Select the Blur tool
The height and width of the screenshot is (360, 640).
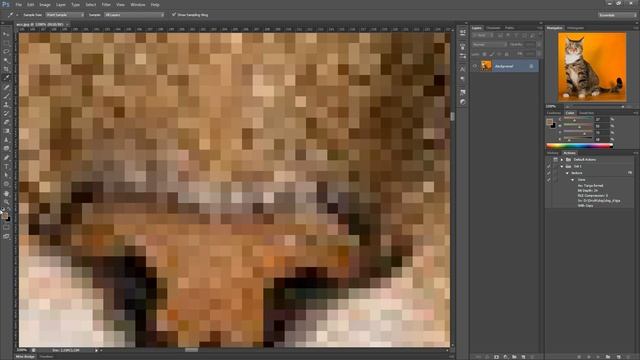pyautogui.click(x=6, y=140)
